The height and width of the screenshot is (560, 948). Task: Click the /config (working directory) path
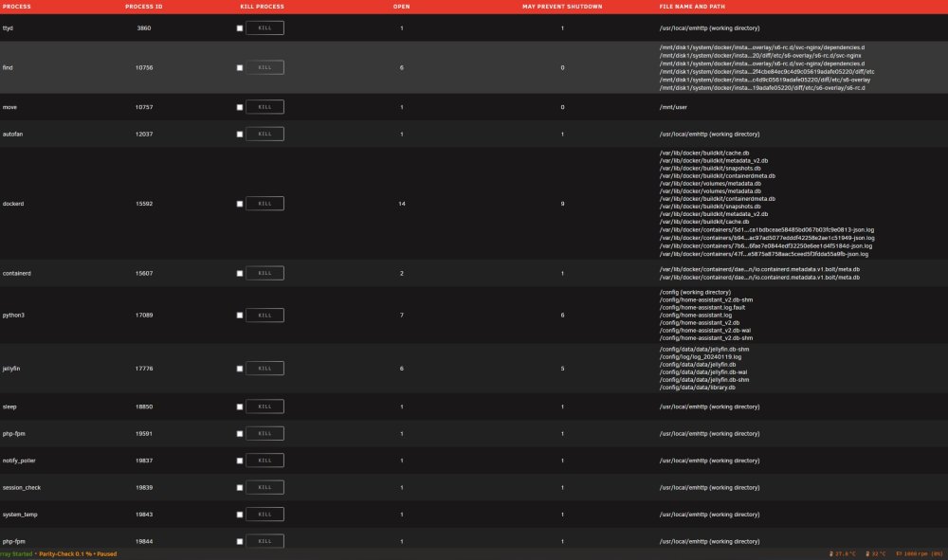click(x=695, y=293)
